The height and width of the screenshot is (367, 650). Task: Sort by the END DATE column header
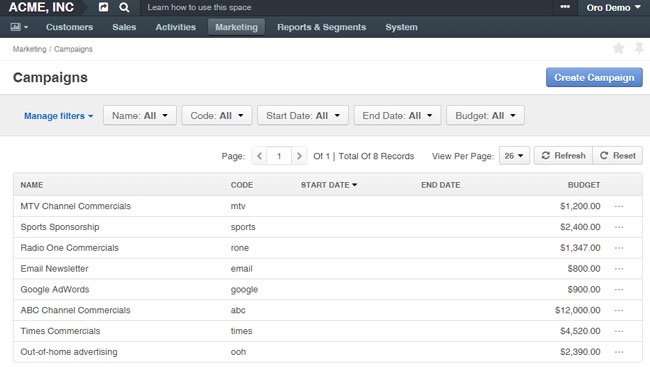441,185
